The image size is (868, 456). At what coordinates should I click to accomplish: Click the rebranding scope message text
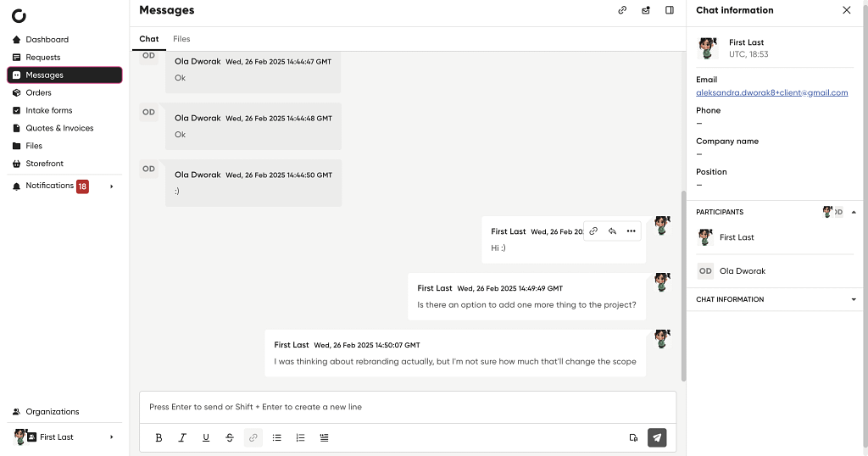coord(455,361)
